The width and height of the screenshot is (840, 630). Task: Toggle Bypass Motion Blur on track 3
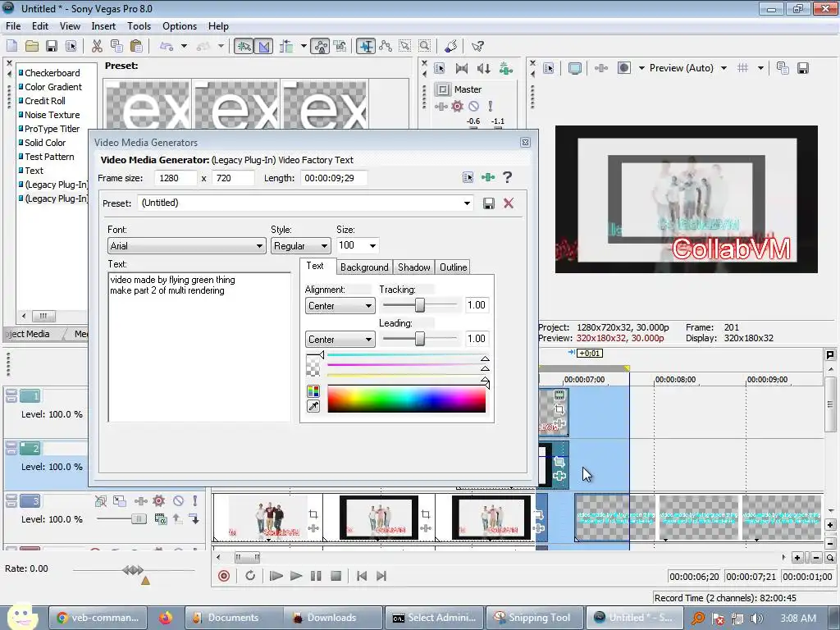click(x=101, y=501)
